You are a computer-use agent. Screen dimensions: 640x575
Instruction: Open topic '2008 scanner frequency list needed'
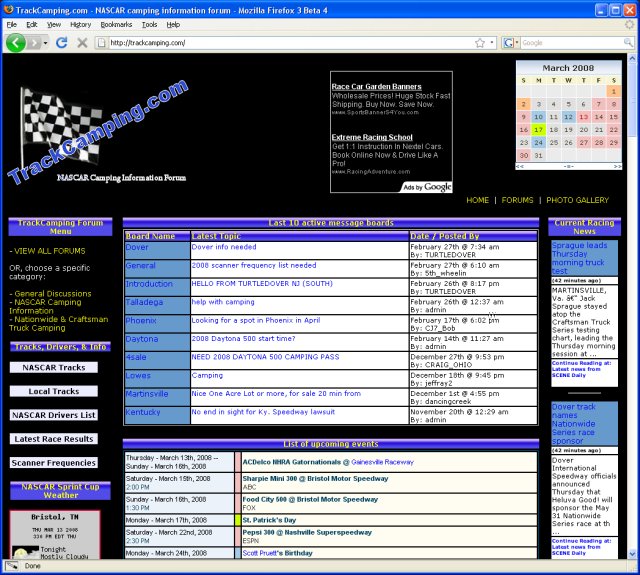(x=254, y=265)
